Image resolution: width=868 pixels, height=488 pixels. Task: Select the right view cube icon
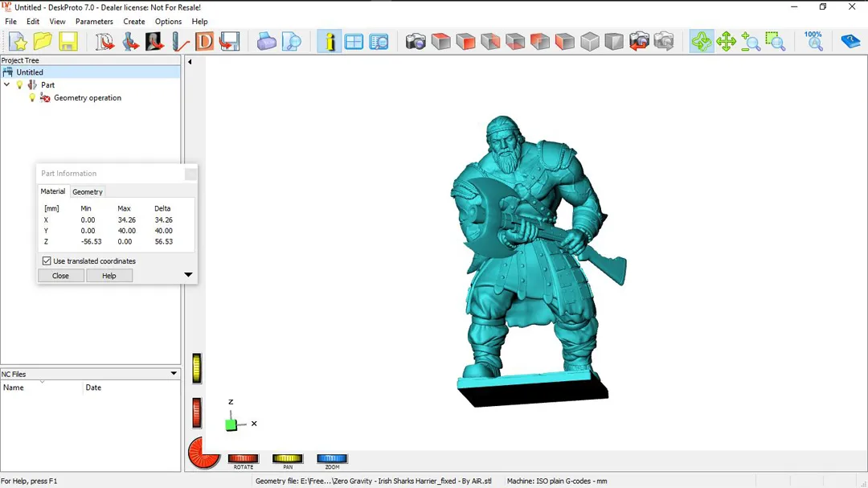tap(565, 42)
